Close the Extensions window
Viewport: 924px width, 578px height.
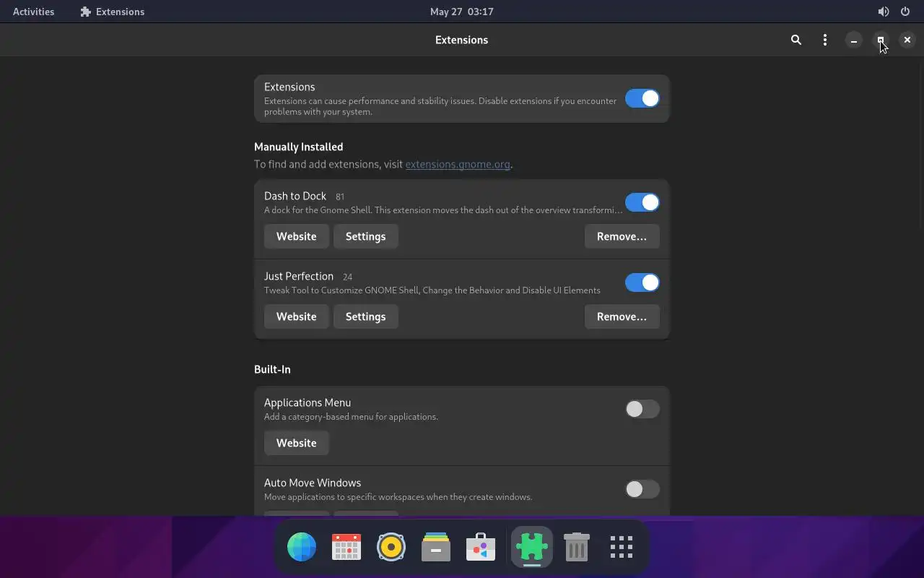point(907,40)
